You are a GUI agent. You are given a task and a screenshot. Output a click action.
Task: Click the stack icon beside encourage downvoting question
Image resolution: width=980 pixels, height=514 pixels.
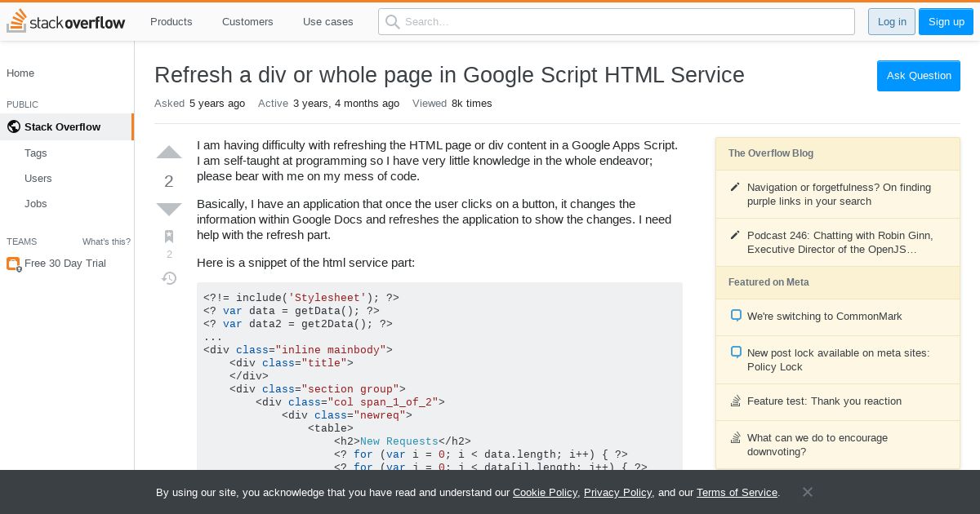pos(735,437)
